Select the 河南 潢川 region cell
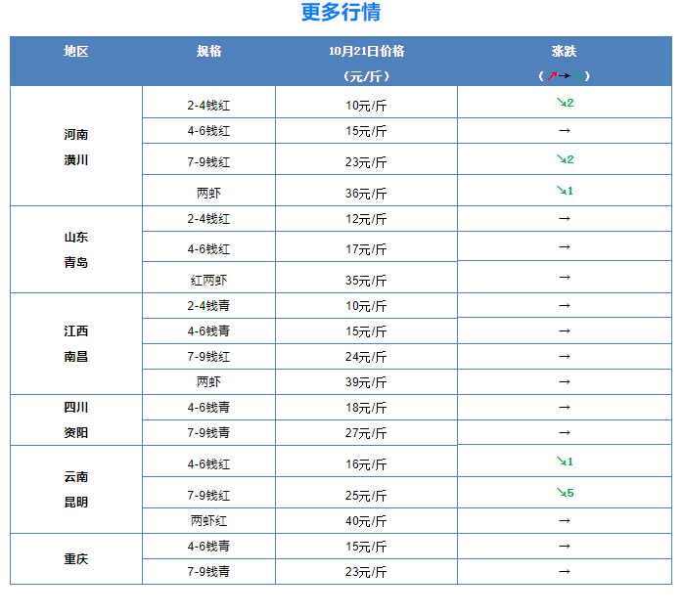This screenshot has height=616, width=683. [76, 147]
